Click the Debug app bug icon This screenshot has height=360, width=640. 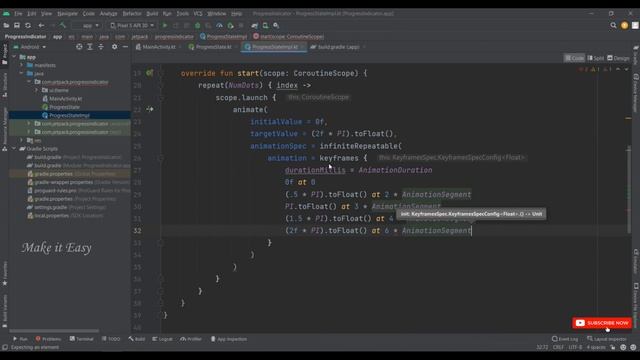point(198,25)
